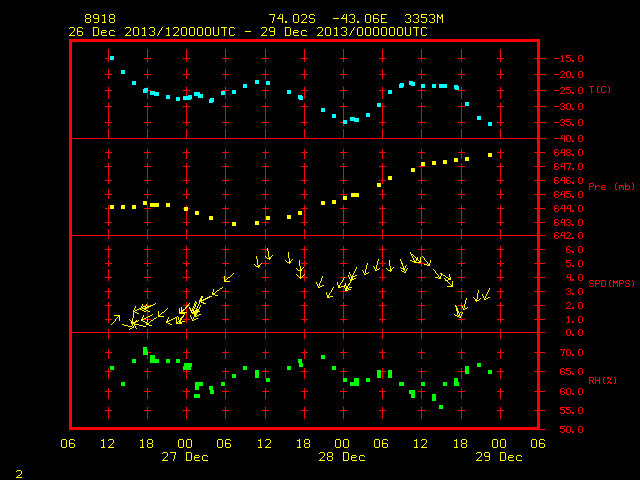Select the 27 Dec date label
This screenshot has width=640, height=480.
pyautogui.click(x=185, y=457)
